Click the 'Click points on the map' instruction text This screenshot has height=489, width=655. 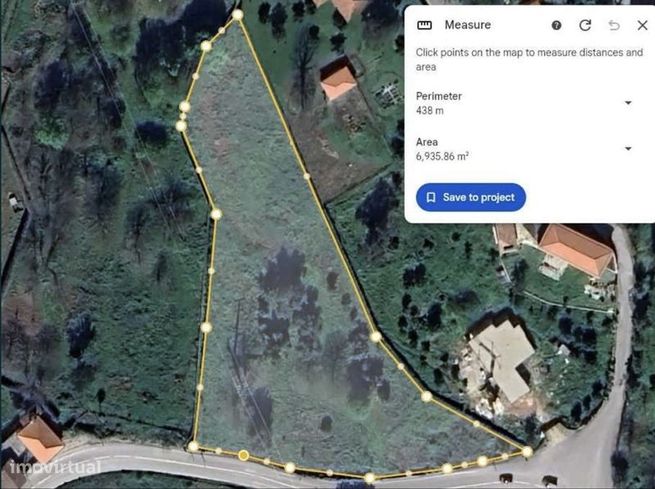[x=529, y=60]
